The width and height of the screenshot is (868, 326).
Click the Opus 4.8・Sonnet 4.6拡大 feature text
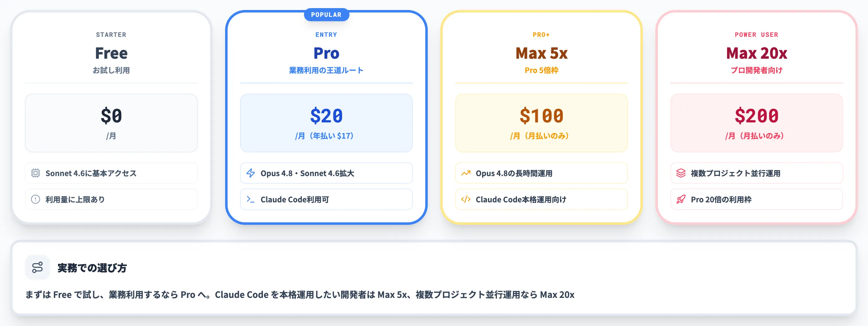point(307,173)
